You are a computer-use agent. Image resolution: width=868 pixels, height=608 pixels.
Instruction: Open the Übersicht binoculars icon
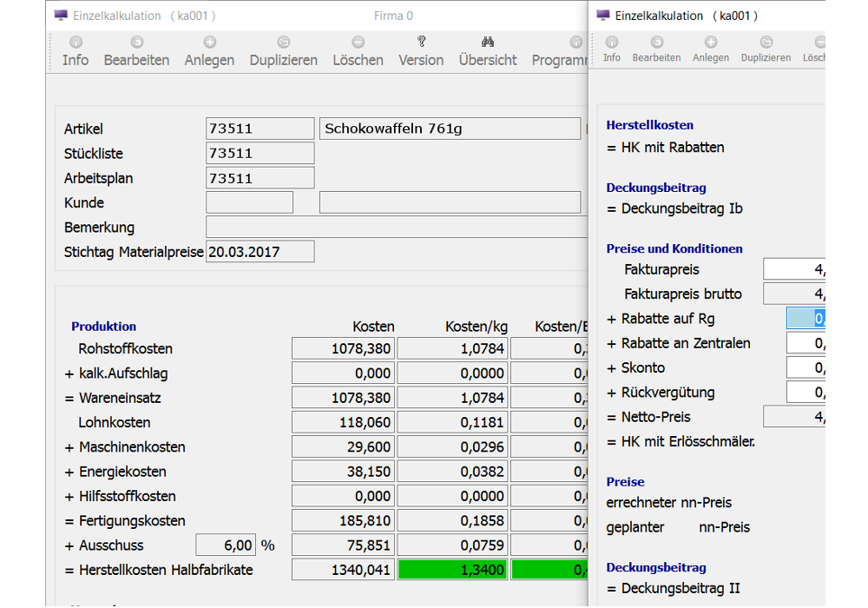tap(488, 42)
